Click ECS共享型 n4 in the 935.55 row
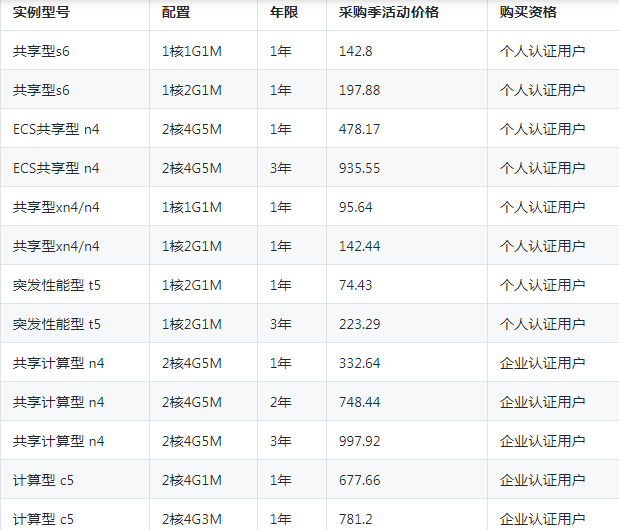The width and height of the screenshot is (619, 530). click(56, 169)
